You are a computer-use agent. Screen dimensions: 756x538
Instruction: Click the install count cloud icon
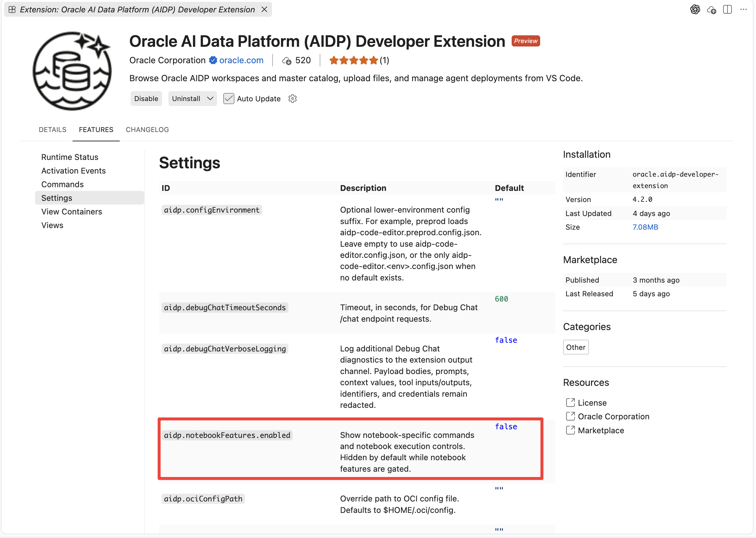pyautogui.click(x=287, y=61)
